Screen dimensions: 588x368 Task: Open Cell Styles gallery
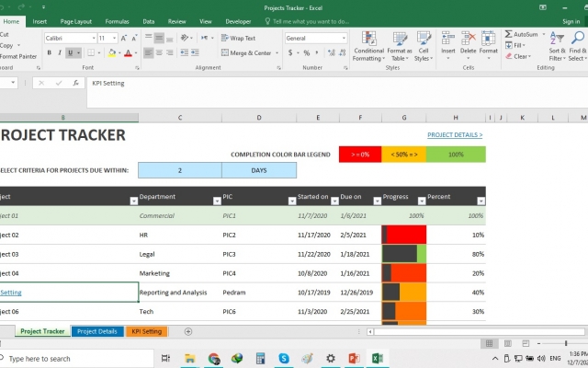pos(424,46)
